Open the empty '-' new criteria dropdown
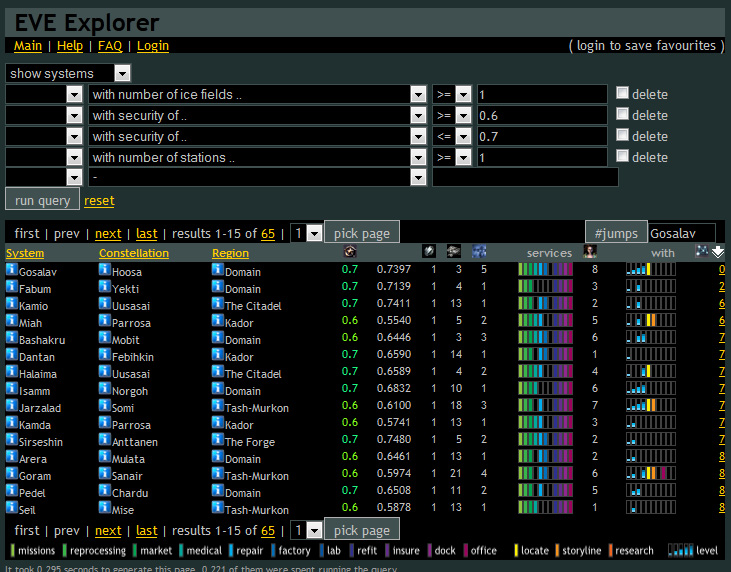Viewport: 731px width, 572px height. (x=257, y=177)
